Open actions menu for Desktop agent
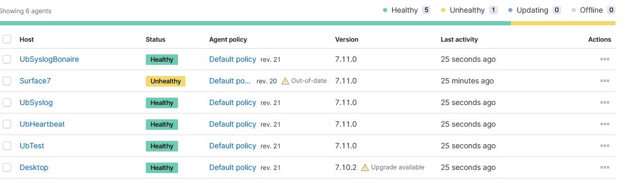Screen dimensions: 644x190 pyautogui.click(x=605, y=167)
